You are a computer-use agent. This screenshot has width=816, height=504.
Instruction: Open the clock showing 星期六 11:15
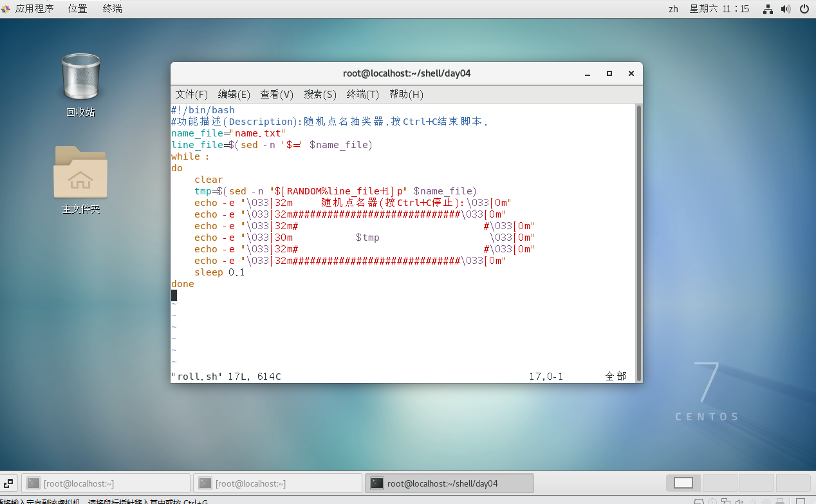[x=719, y=9]
